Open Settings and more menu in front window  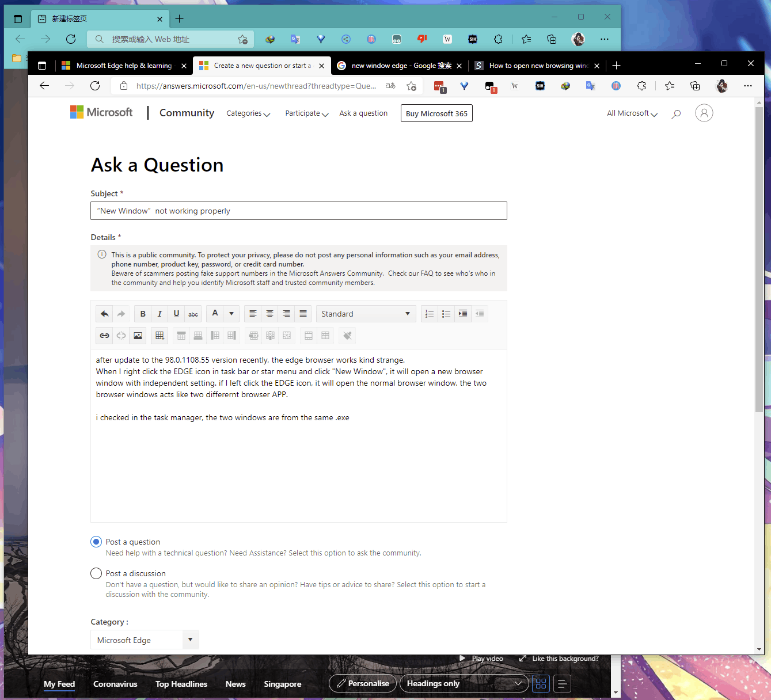click(x=747, y=86)
